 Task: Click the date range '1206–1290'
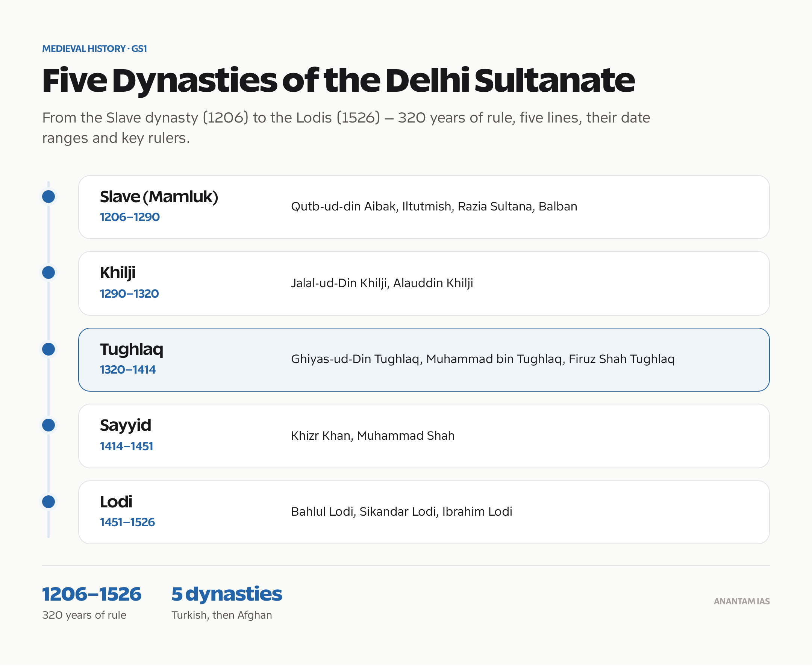tap(130, 217)
